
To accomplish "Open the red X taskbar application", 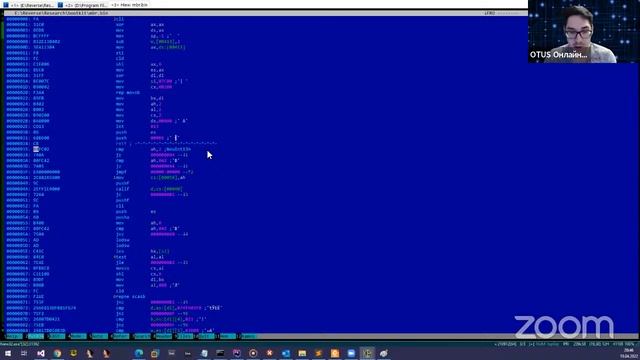I will (x=269, y=353).
